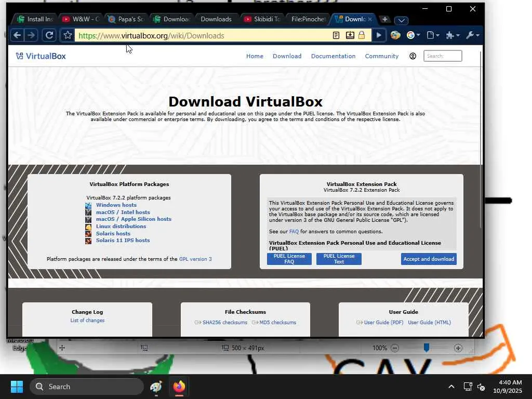Open macOS / Apple Silicon hosts link
This screenshot has width=532, height=399.
pyautogui.click(x=134, y=219)
